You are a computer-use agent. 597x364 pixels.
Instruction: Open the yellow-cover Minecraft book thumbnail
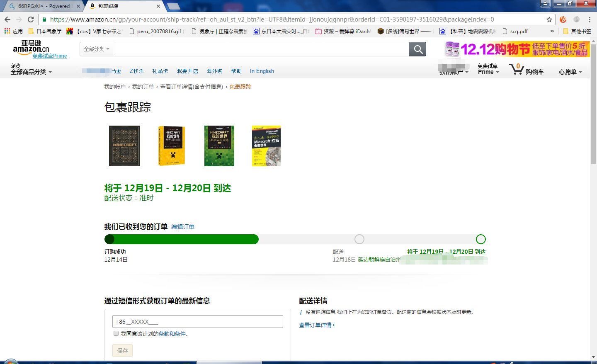tap(172, 146)
